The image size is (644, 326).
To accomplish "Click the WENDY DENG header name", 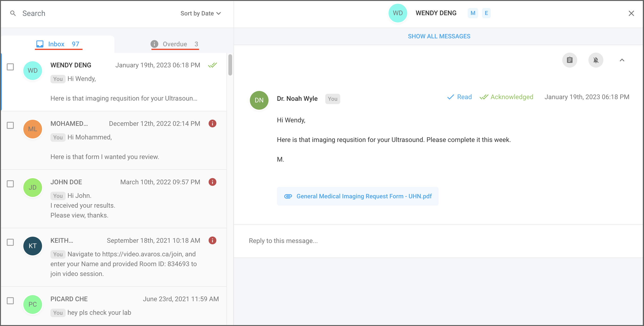I will coord(436,13).
